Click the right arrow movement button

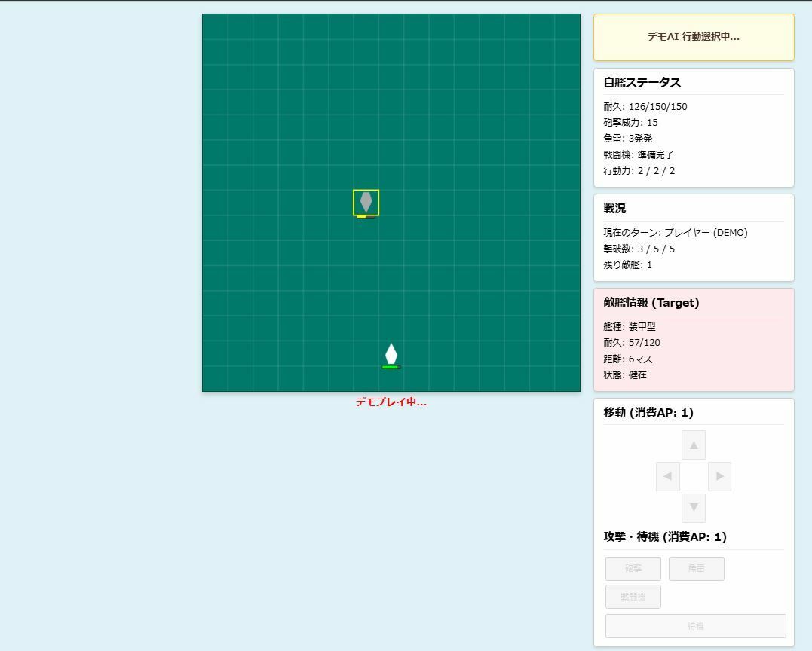719,476
